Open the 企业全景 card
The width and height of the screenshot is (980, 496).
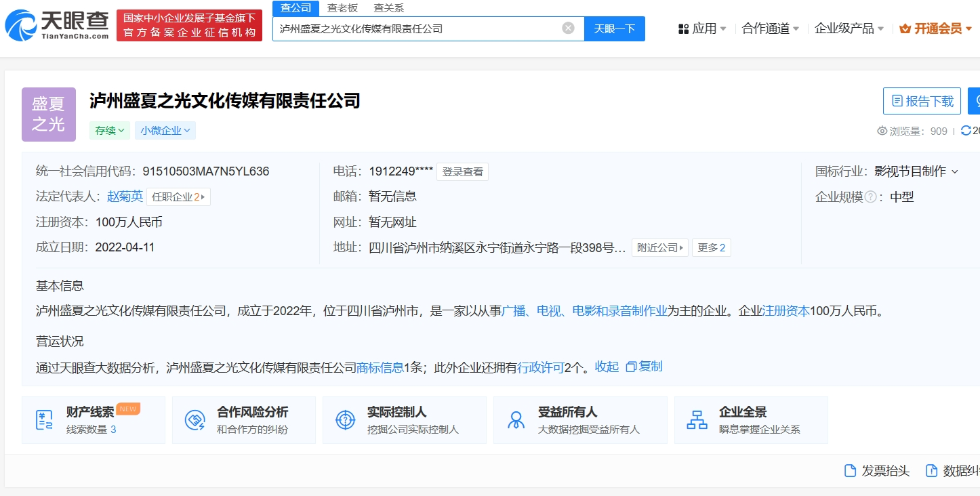(751, 420)
